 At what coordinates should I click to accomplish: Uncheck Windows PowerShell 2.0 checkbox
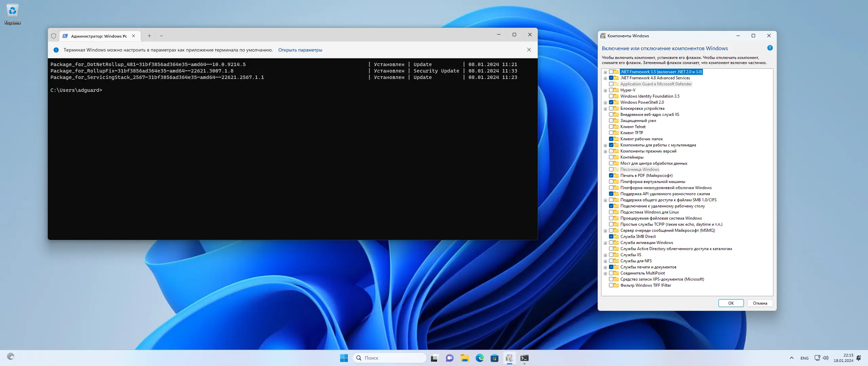coord(611,102)
